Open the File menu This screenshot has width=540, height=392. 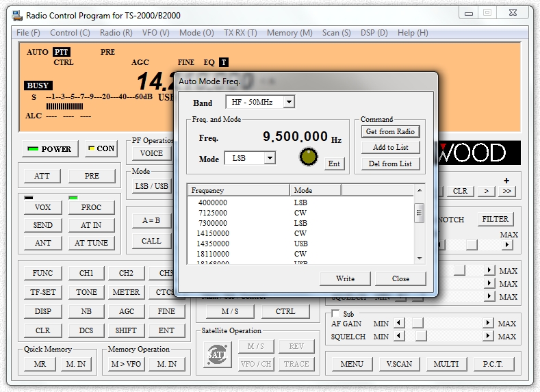tap(28, 33)
